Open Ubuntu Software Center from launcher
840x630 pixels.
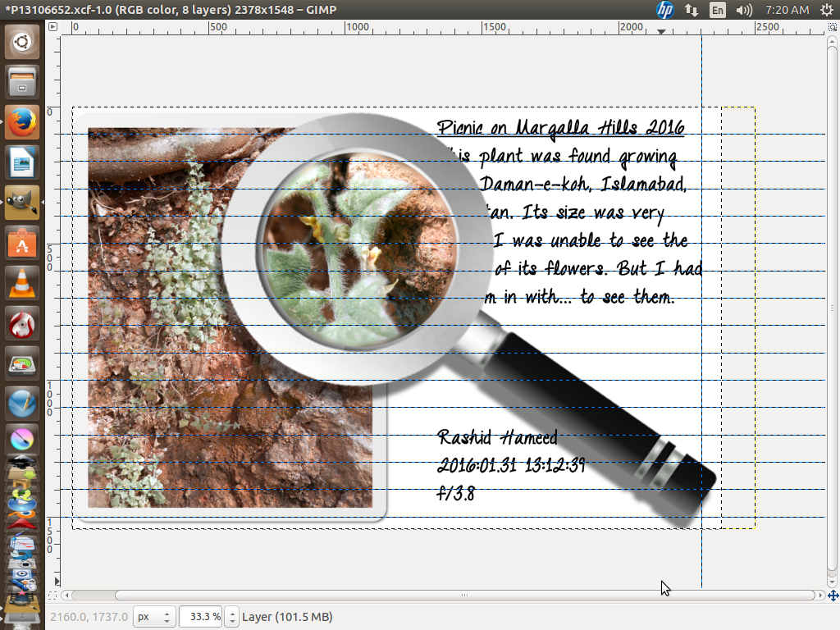tap(22, 243)
